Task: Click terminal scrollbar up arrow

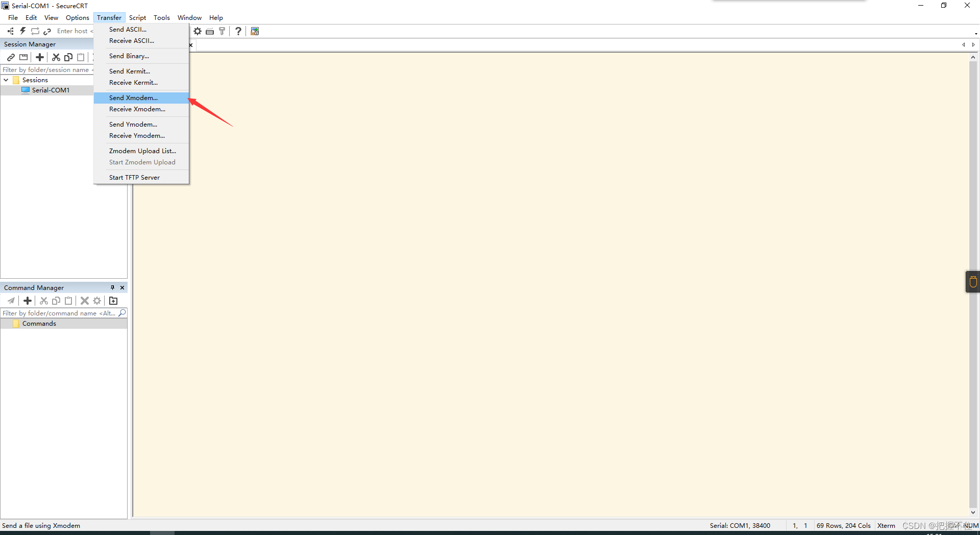Action: pos(973,57)
